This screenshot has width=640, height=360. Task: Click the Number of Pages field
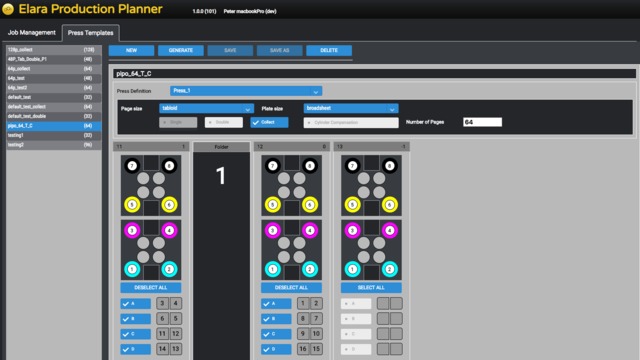[482, 122]
